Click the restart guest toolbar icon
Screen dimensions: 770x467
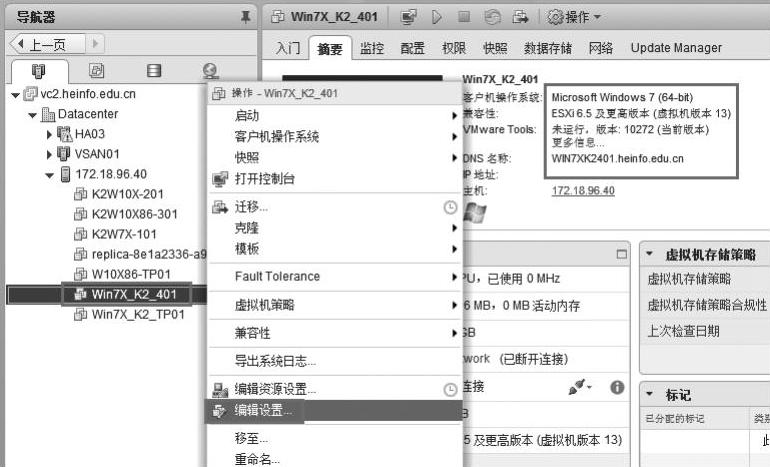pos(492,17)
